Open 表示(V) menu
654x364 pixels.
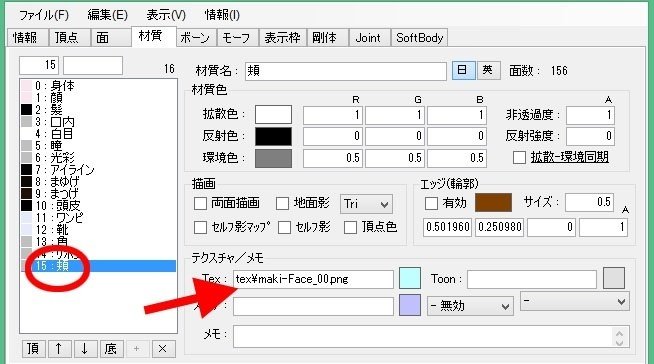[166, 15]
